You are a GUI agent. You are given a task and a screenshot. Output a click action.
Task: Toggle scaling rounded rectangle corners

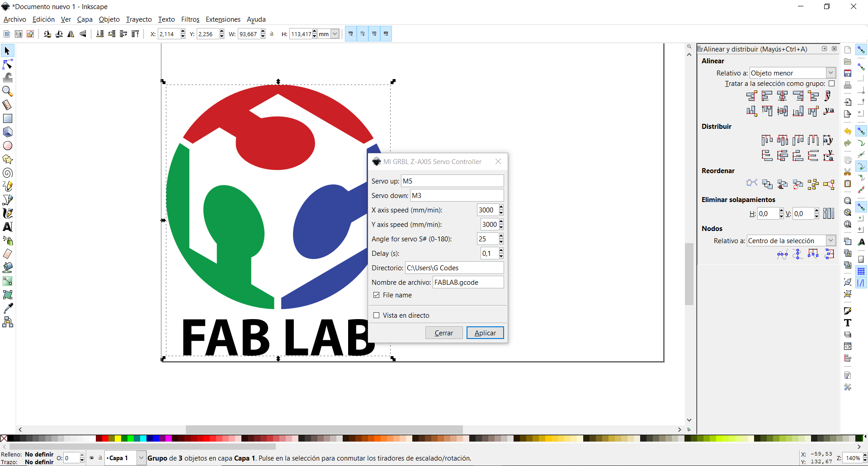(363, 34)
